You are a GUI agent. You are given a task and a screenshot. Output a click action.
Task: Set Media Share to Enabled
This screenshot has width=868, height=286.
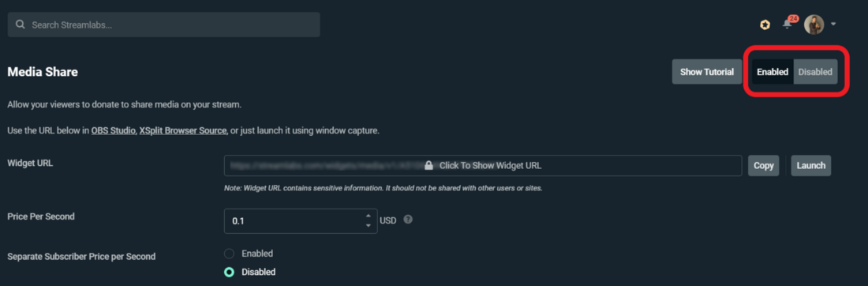(773, 71)
